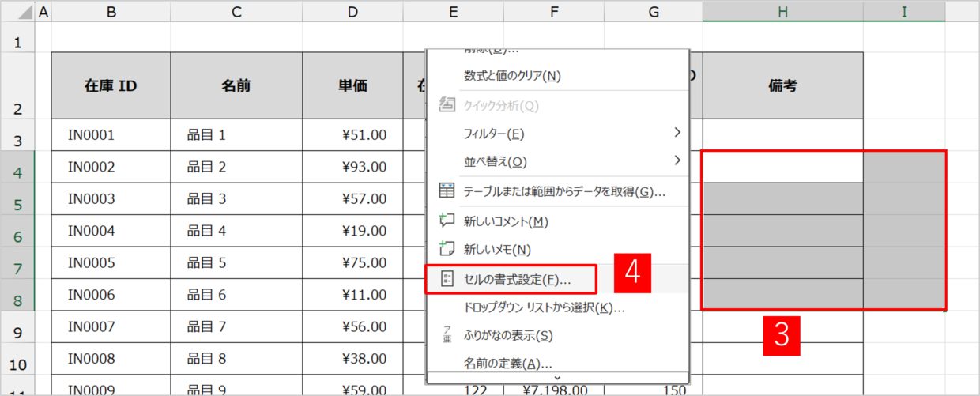Choose テーブルまたは範囲からデータを取得 option
The image size is (980, 396).
tap(564, 191)
